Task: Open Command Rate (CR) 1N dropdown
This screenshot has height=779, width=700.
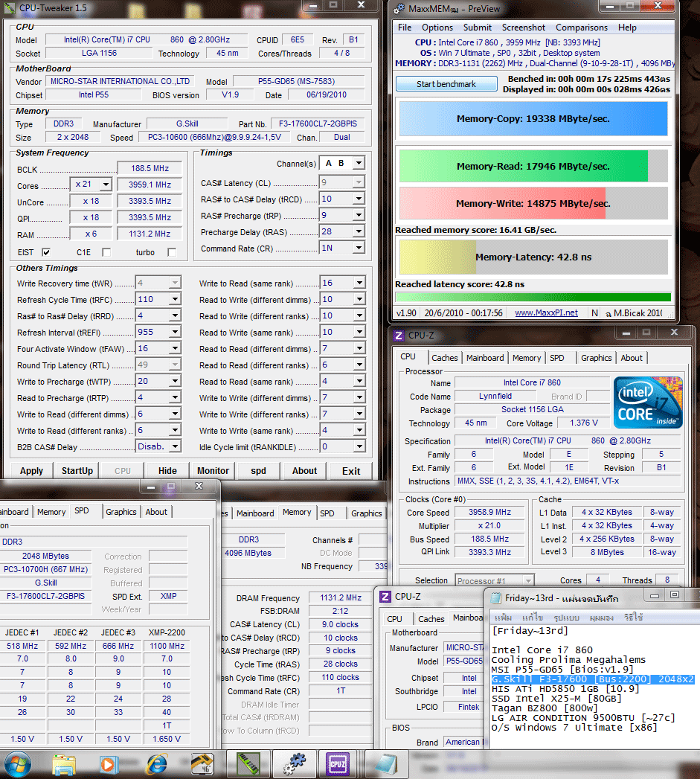Action: coord(359,248)
